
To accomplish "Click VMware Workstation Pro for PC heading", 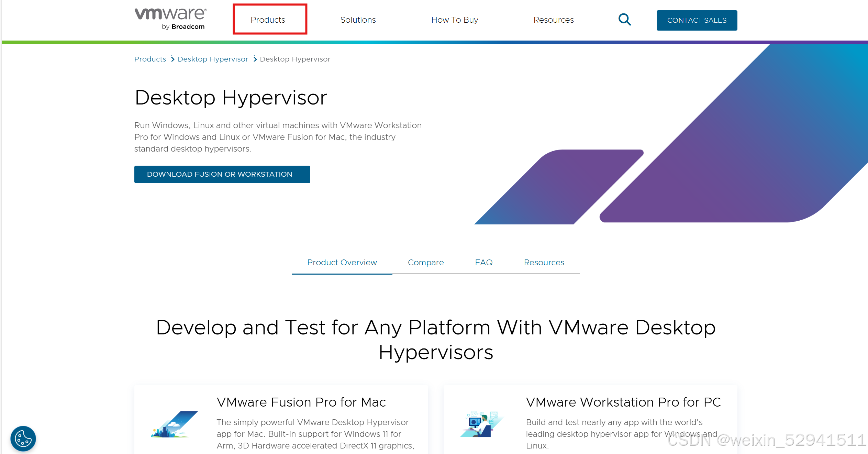I will 623,402.
